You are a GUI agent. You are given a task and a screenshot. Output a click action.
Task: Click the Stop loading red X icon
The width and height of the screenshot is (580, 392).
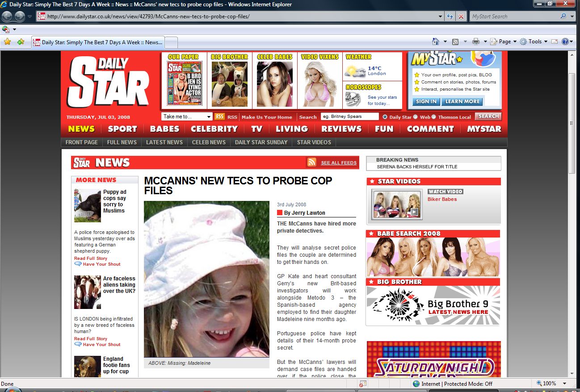coord(461,17)
